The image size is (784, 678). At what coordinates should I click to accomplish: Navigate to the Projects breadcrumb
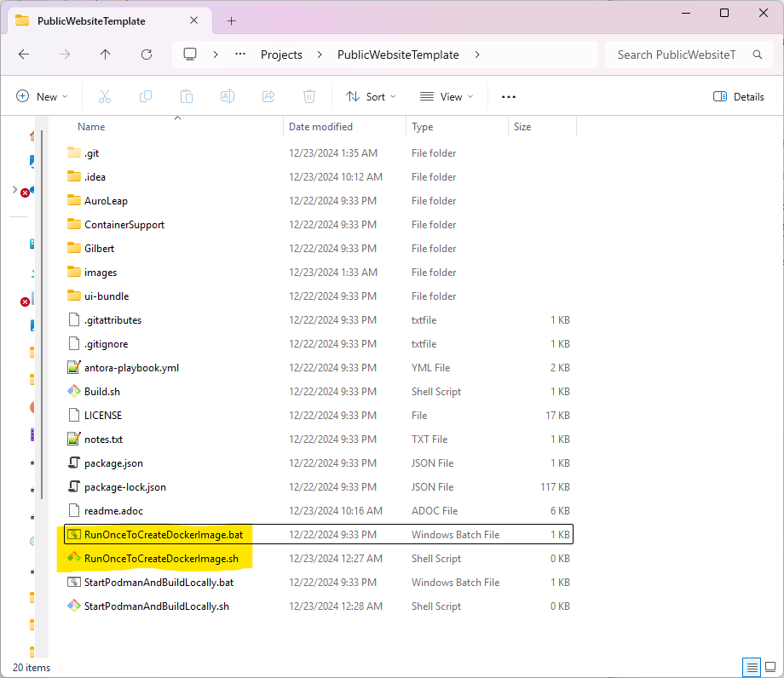point(281,54)
